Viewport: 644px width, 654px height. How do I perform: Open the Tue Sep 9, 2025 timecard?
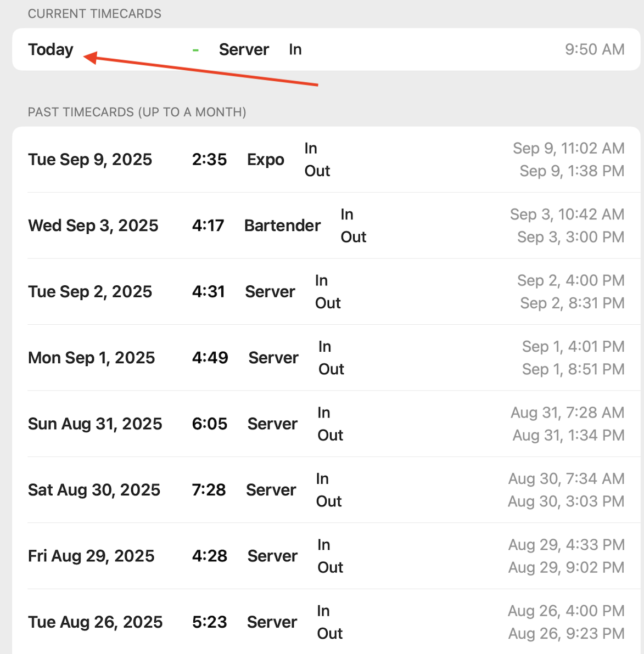pyautogui.click(x=90, y=160)
